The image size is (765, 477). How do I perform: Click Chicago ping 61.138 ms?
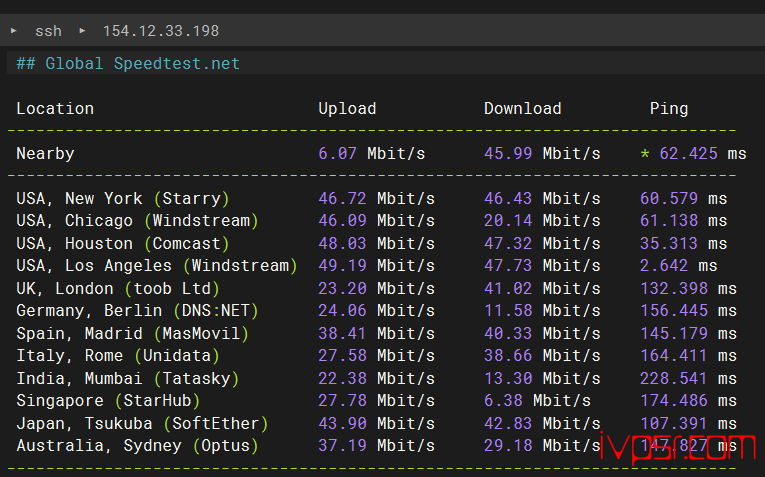tap(684, 220)
